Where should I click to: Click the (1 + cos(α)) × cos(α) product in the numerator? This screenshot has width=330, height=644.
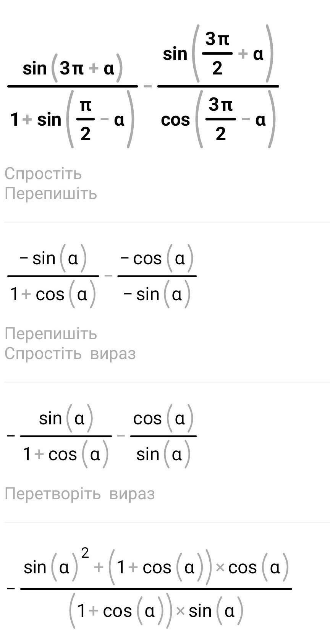pos(199,567)
